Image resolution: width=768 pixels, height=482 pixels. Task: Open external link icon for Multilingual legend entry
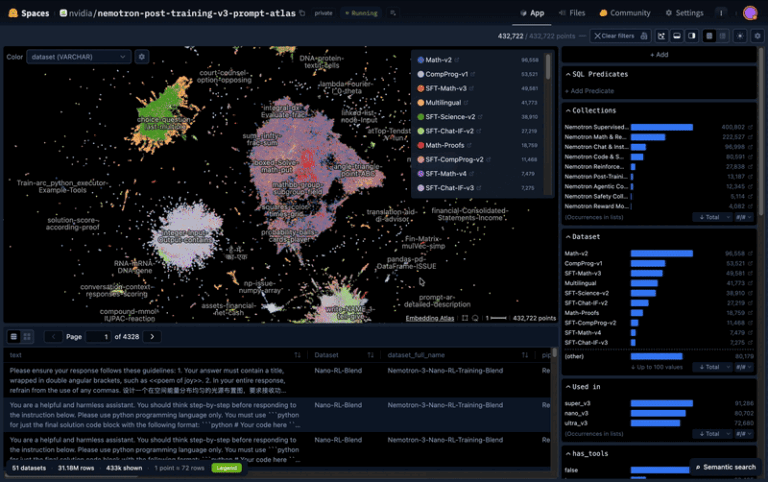point(466,102)
